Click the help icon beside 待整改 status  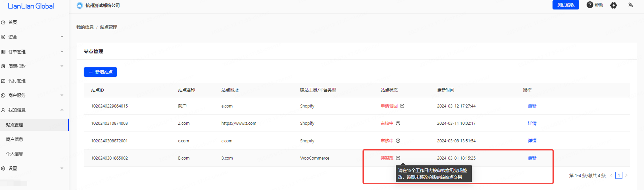click(398, 158)
